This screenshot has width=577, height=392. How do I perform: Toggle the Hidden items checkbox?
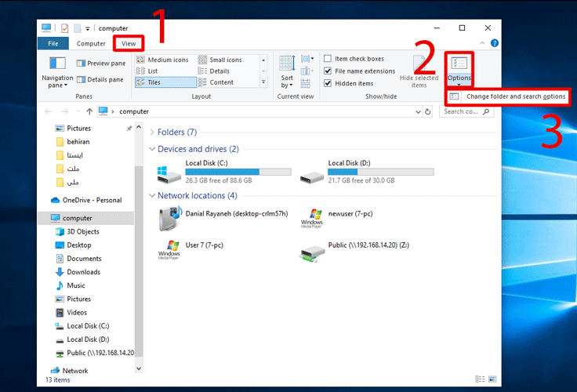coord(328,83)
